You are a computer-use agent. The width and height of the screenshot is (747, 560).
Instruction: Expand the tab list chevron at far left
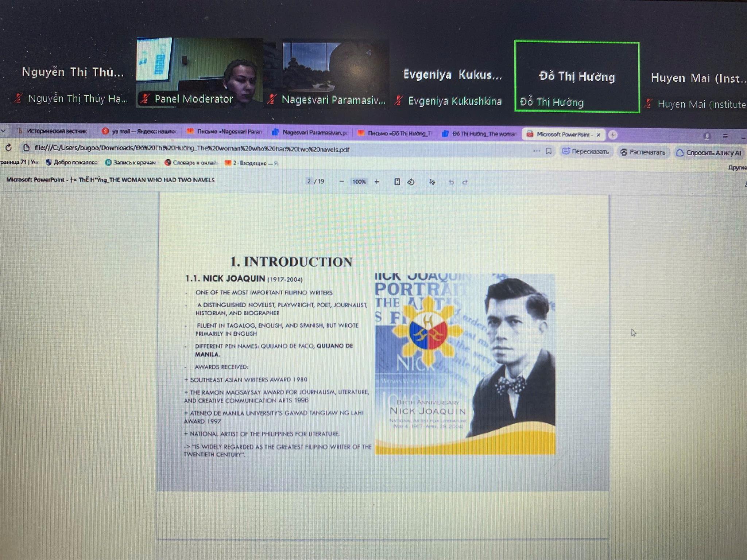[x=3, y=130]
